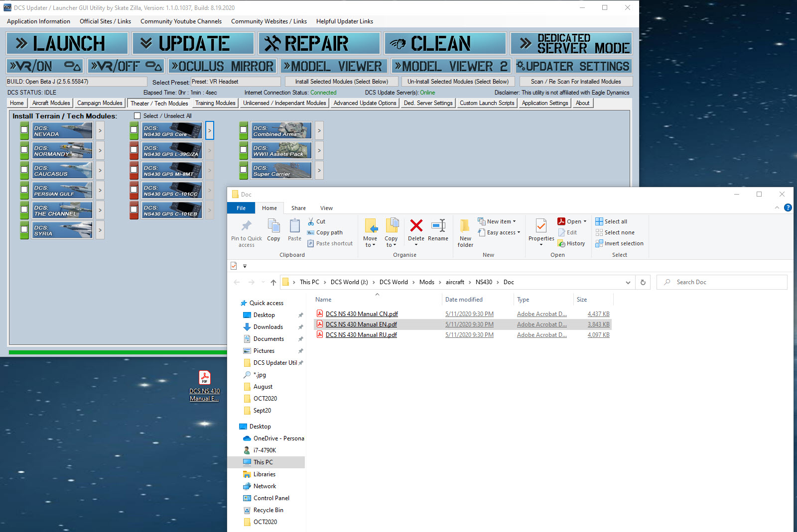Viewport: 797px width, 532px height.
Task: Click the Copy path icon
Action: 311,232
